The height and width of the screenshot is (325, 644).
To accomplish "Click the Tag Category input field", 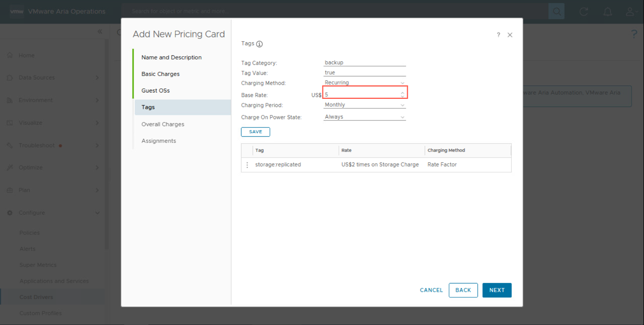I will coord(364,63).
